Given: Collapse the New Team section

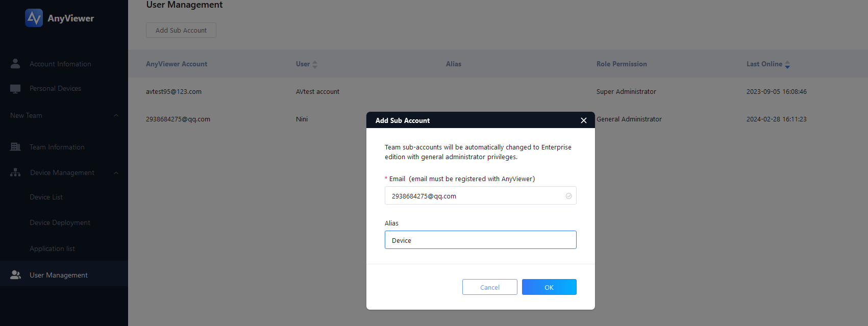Looking at the screenshot, I should [x=116, y=116].
